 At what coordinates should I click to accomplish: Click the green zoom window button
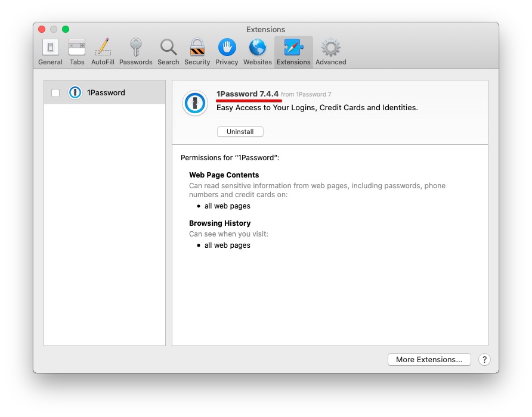pos(66,29)
